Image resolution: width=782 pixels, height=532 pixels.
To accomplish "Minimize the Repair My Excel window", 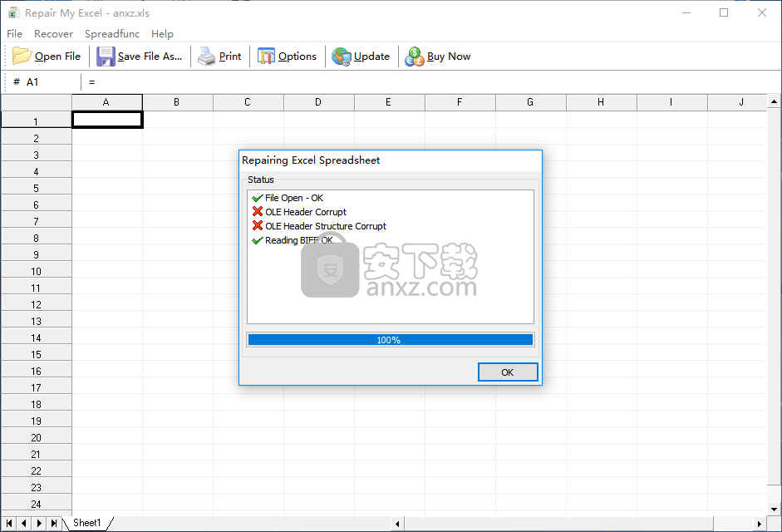I will pos(686,13).
